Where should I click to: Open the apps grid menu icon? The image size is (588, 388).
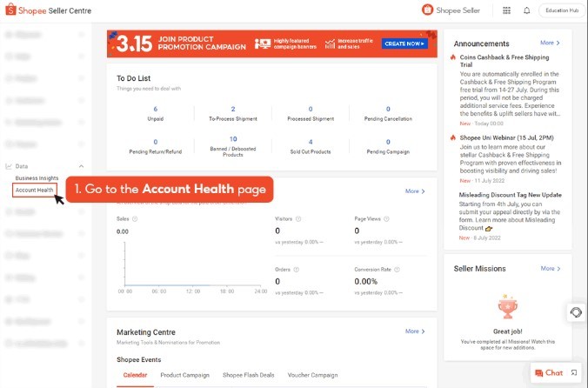click(507, 10)
